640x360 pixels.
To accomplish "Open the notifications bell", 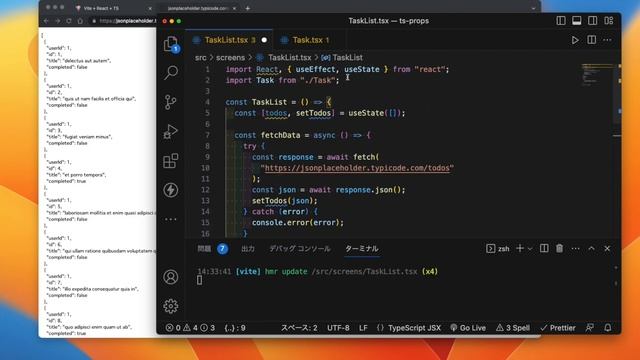I will coord(608,328).
